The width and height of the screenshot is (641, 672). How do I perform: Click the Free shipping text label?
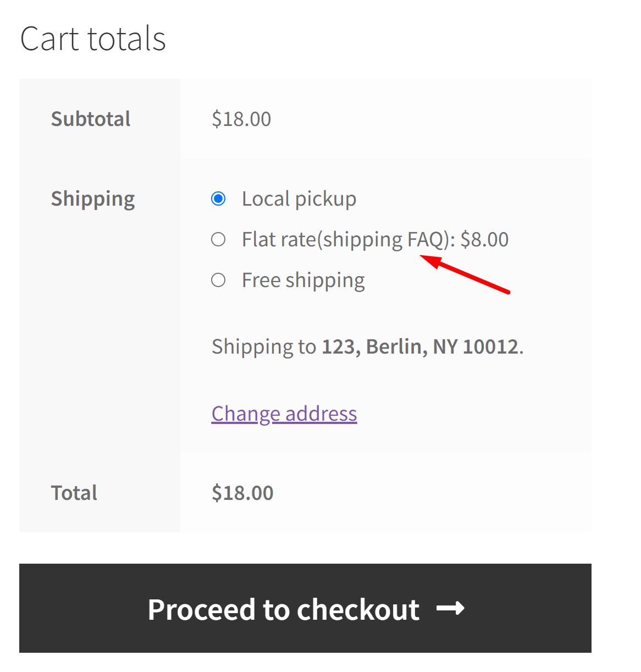click(303, 280)
